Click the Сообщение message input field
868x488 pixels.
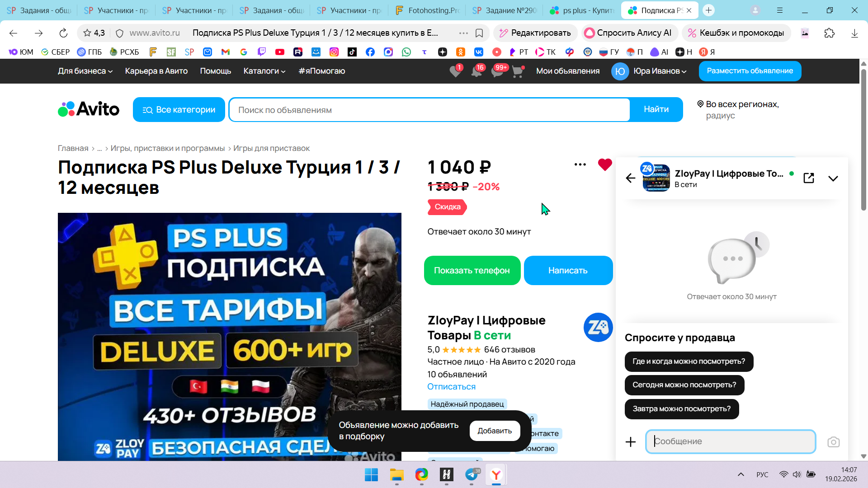(730, 441)
